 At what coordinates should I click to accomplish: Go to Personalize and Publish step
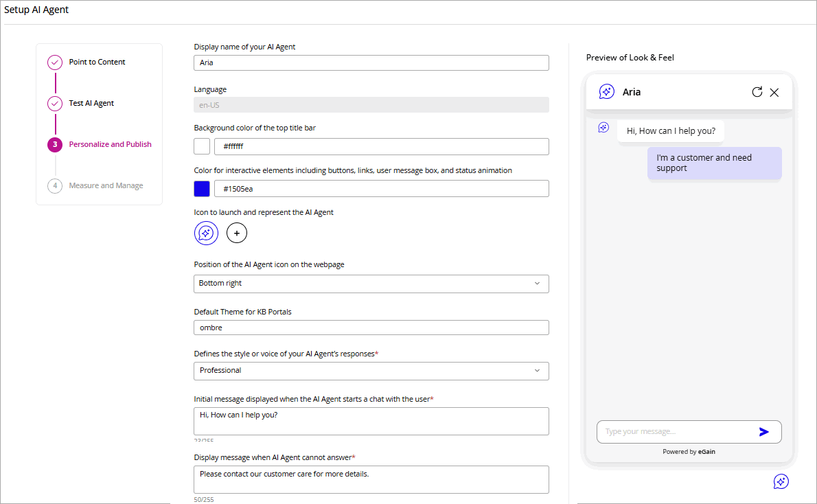[x=110, y=145]
